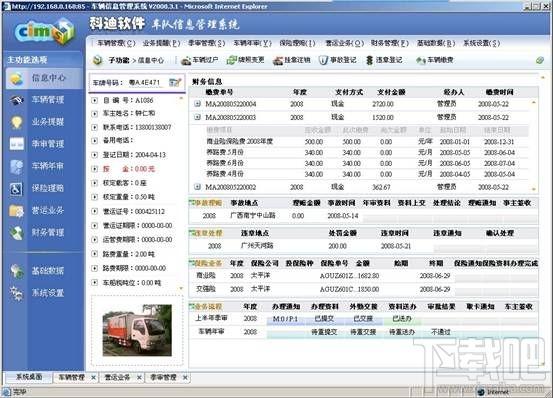Click finance list scroll-down arrow
553x398 pixels.
pos(534,189)
